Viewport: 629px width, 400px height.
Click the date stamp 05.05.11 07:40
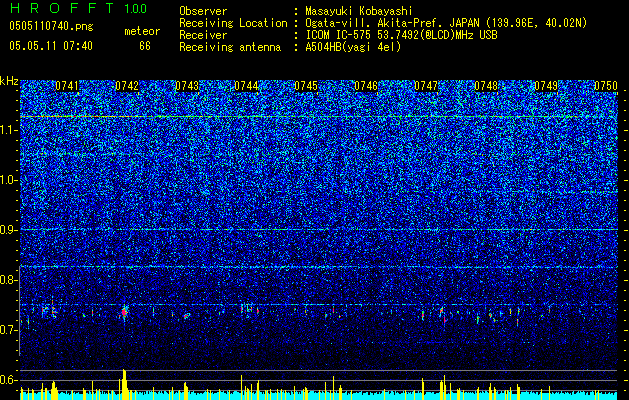click(51, 46)
